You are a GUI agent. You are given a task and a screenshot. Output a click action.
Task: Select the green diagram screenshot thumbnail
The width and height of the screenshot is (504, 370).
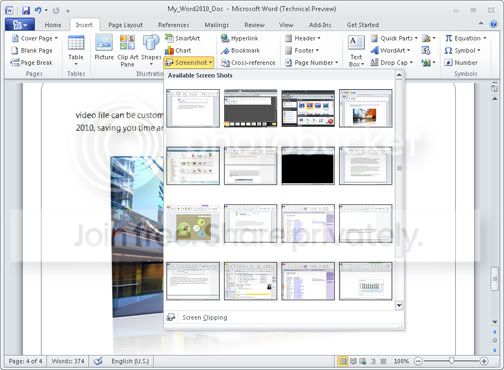(x=193, y=223)
